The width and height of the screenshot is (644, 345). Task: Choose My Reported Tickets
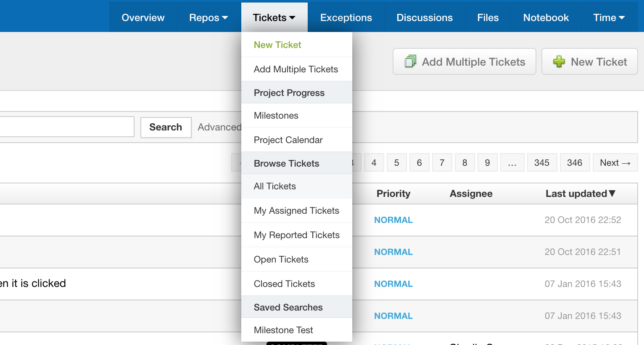tap(297, 235)
